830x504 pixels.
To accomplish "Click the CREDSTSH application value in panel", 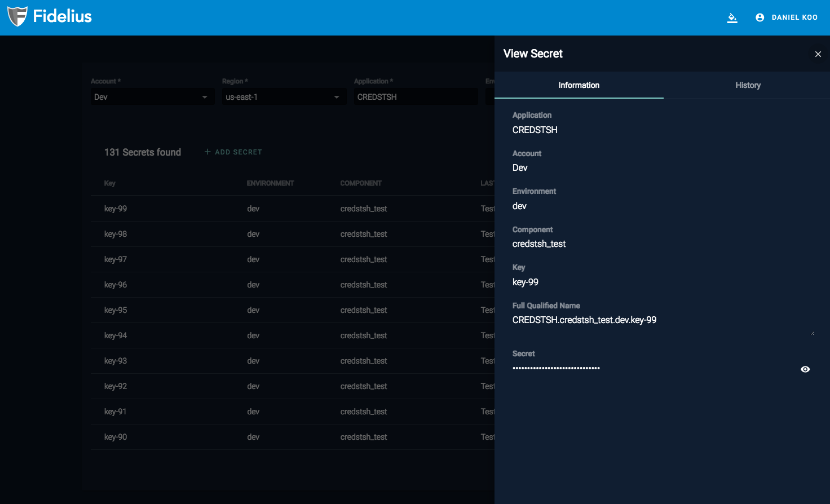I will (x=535, y=130).
